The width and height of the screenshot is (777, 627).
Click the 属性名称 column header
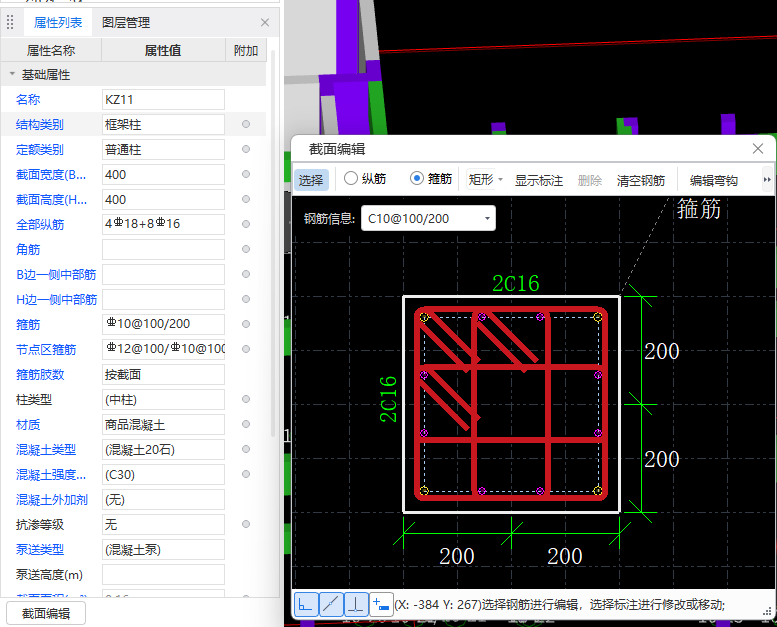[x=51, y=50]
